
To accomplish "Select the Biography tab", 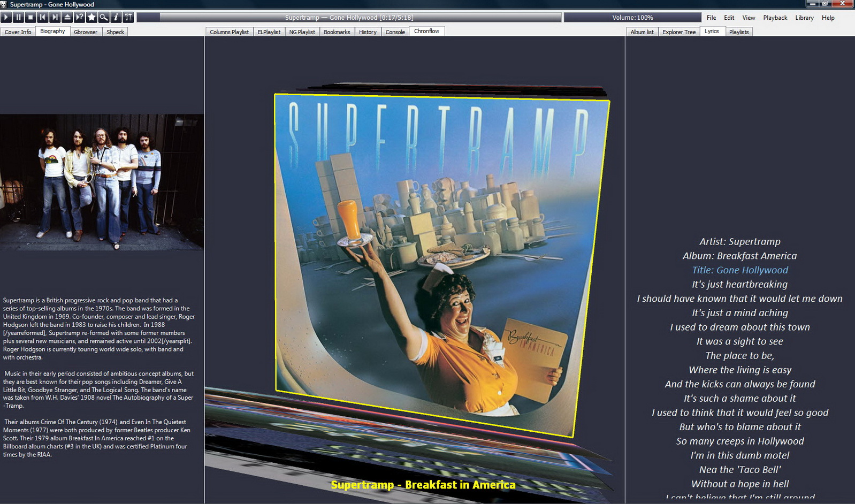I will [x=52, y=32].
